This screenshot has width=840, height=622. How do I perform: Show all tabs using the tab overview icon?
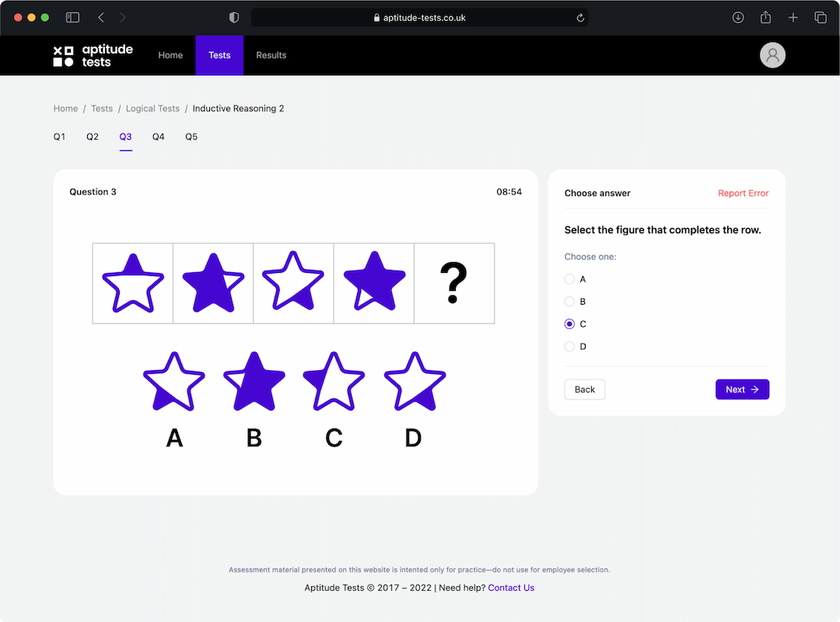pos(821,17)
